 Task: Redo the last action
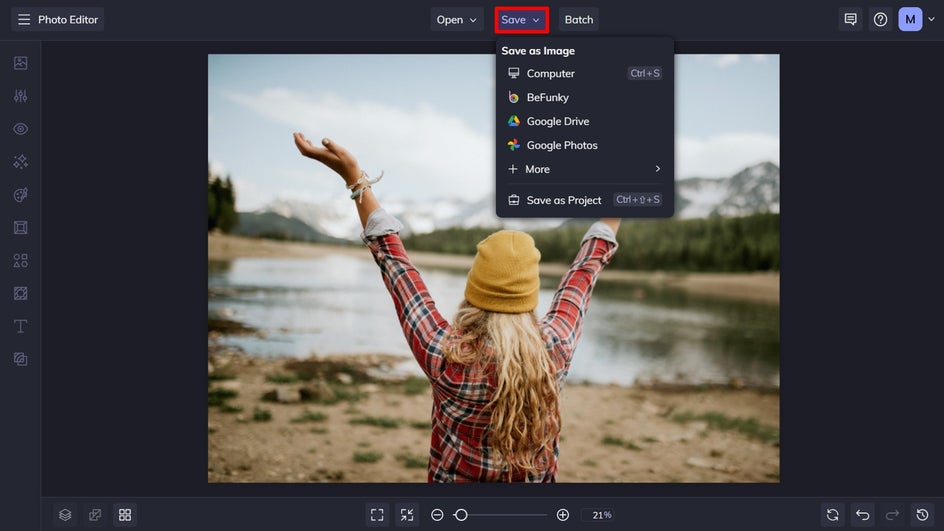(892, 515)
